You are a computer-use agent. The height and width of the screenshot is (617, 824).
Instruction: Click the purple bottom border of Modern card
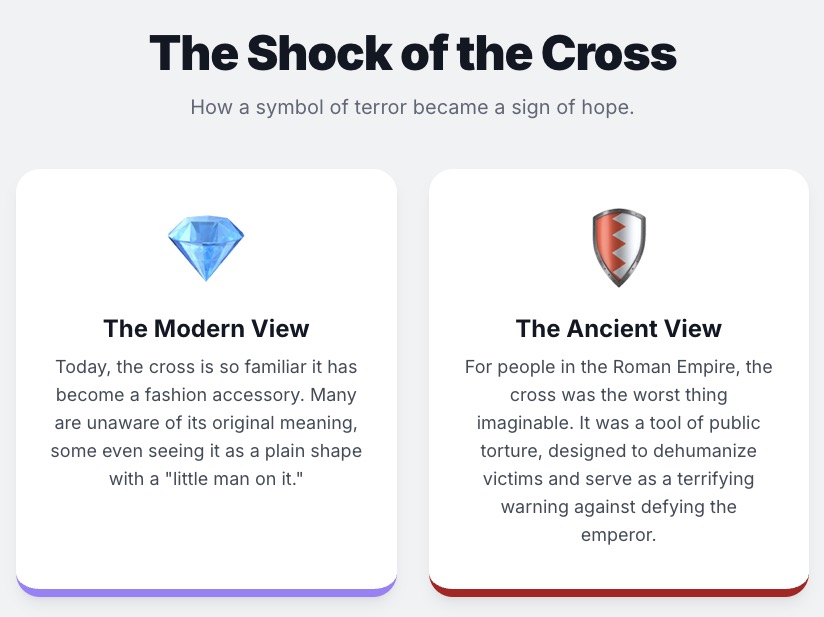pyautogui.click(x=206, y=591)
